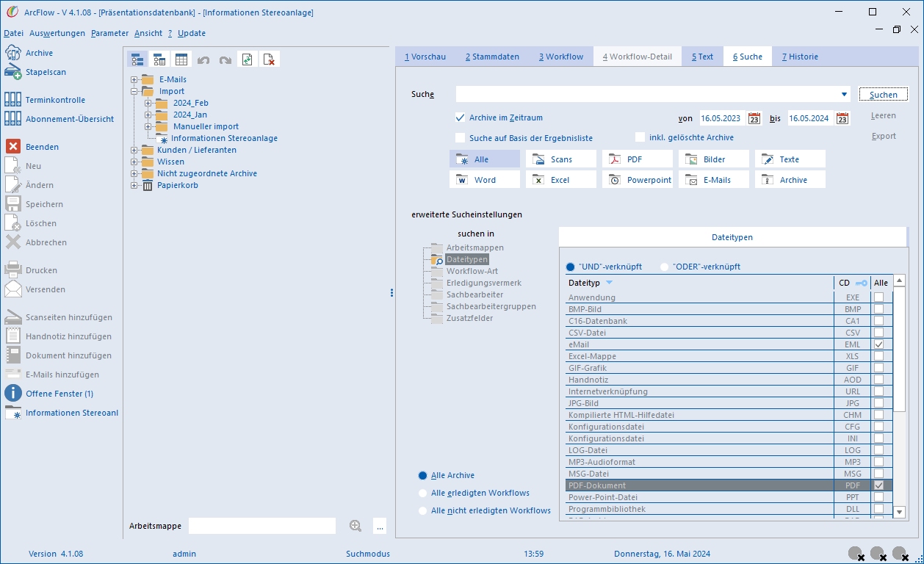Open the Offene Fenster info icon
The width and height of the screenshot is (924, 564).
[x=13, y=394]
